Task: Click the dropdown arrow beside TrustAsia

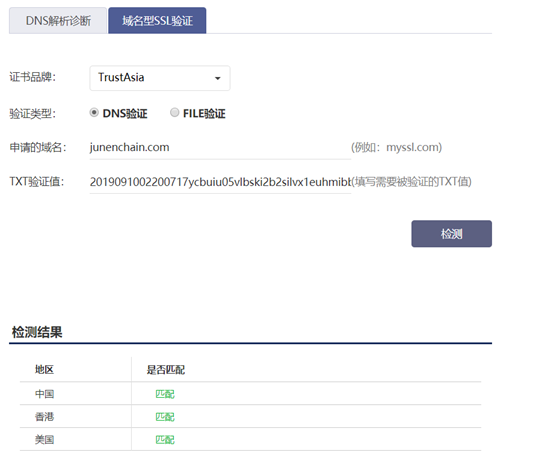Action: 218,78
